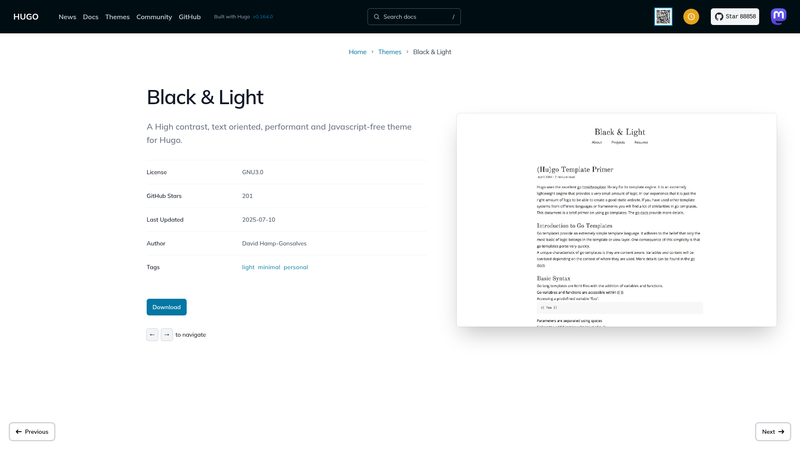Open the QR code icon in header

pyautogui.click(x=663, y=17)
